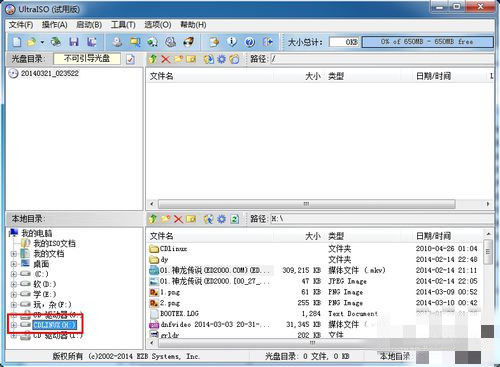The width and height of the screenshot is (500, 367).
Task: Click the Open file folder toolbar icon
Action: pyautogui.click(x=32, y=42)
